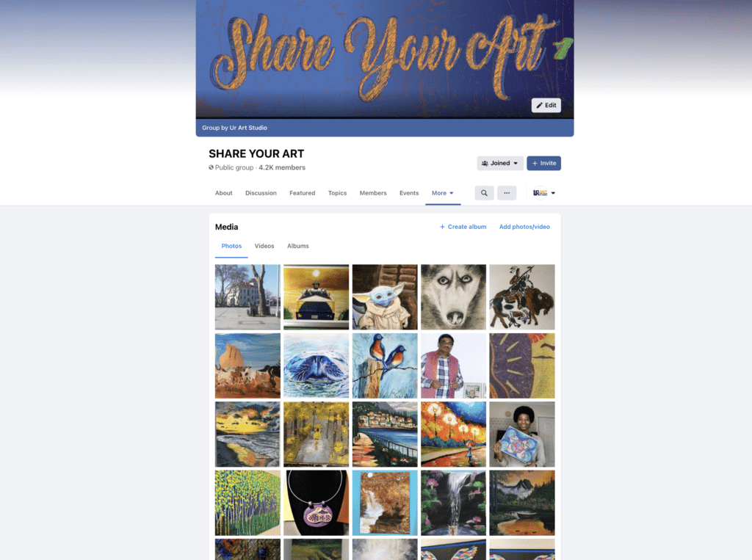
Task: Select the Photos media tab
Action: tap(231, 246)
